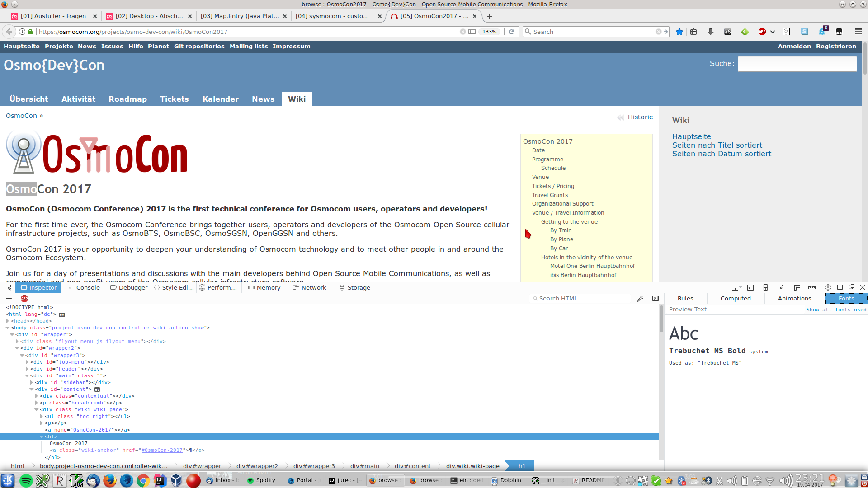Toggle rulers for the page
This screenshot has width=868, height=488.
click(797, 287)
